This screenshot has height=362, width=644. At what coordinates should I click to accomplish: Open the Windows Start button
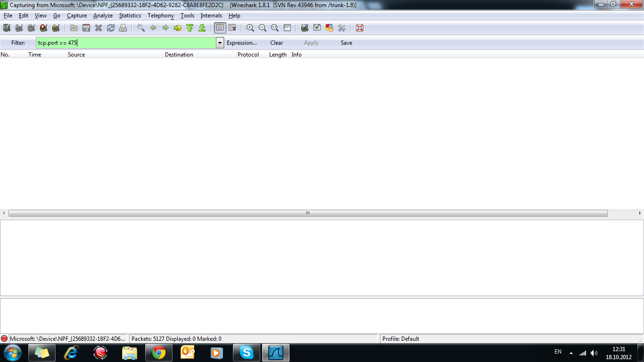point(12,353)
